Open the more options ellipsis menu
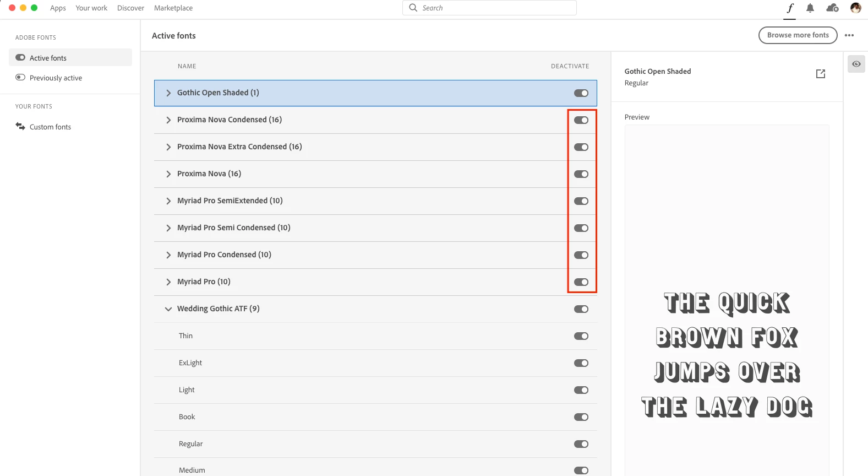This screenshot has height=476, width=868. tap(849, 35)
